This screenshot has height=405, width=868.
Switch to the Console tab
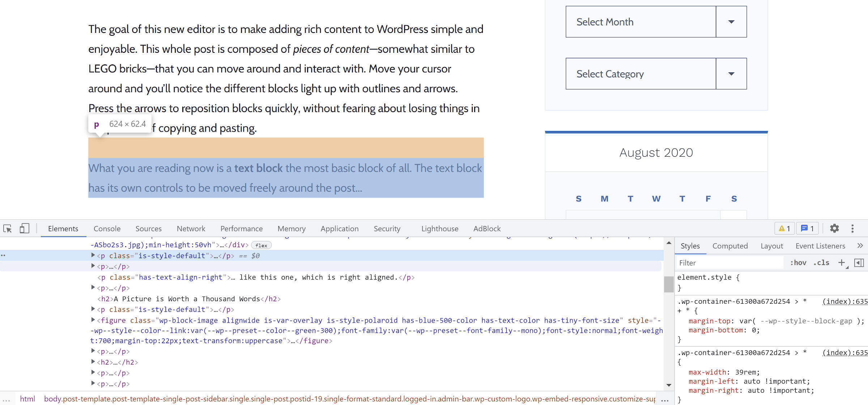coord(107,229)
